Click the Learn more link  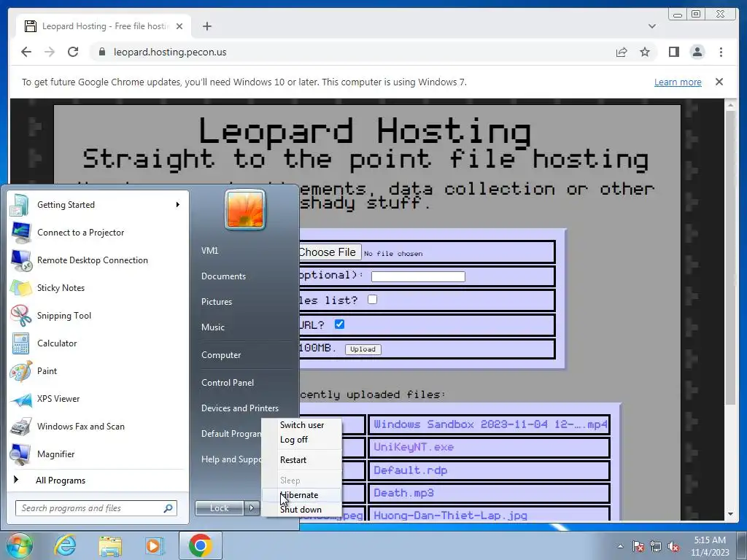tap(678, 82)
